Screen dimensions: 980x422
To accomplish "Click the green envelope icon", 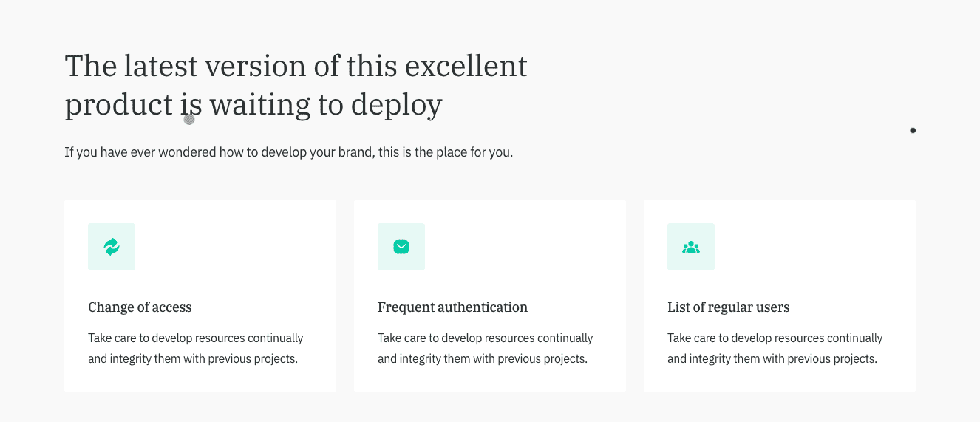I will [x=401, y=247].
